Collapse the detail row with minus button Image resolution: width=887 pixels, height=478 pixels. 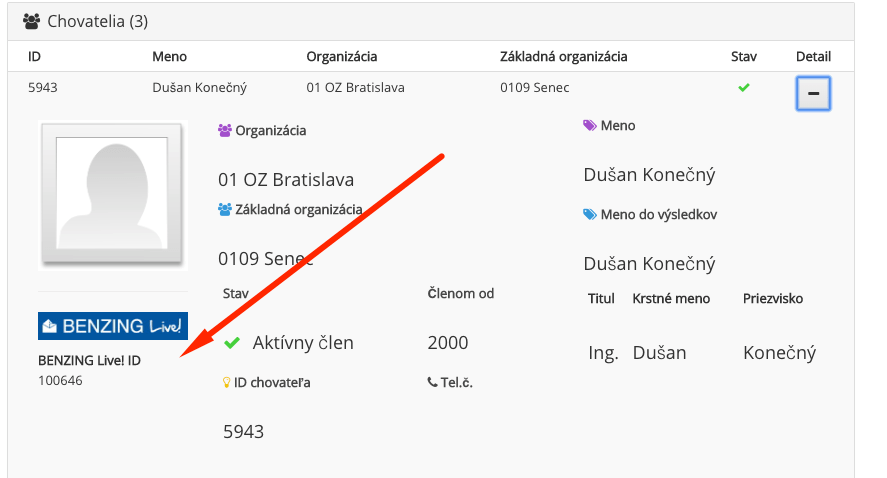click(813, 93)
